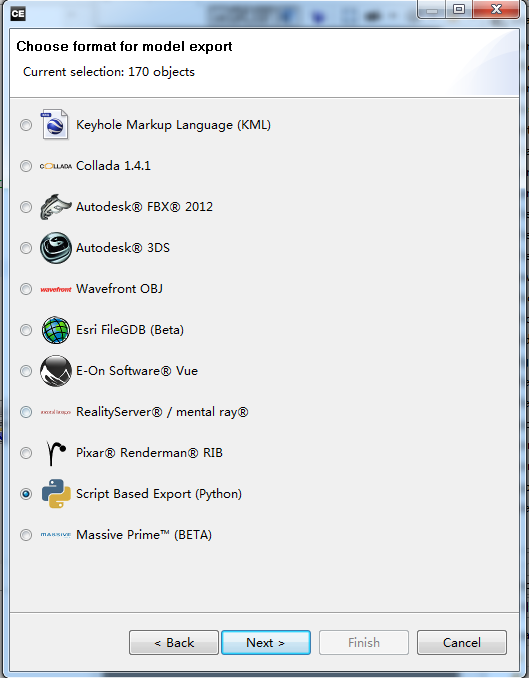Cancel the model export dialog
The height and width of the screenshot is (678, 529).
[x=462, y=643]
